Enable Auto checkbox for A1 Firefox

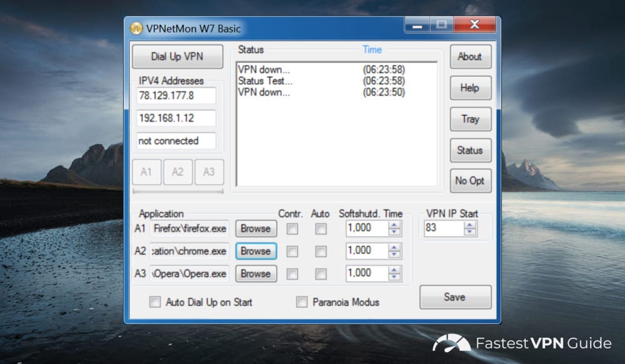[321, 229]
